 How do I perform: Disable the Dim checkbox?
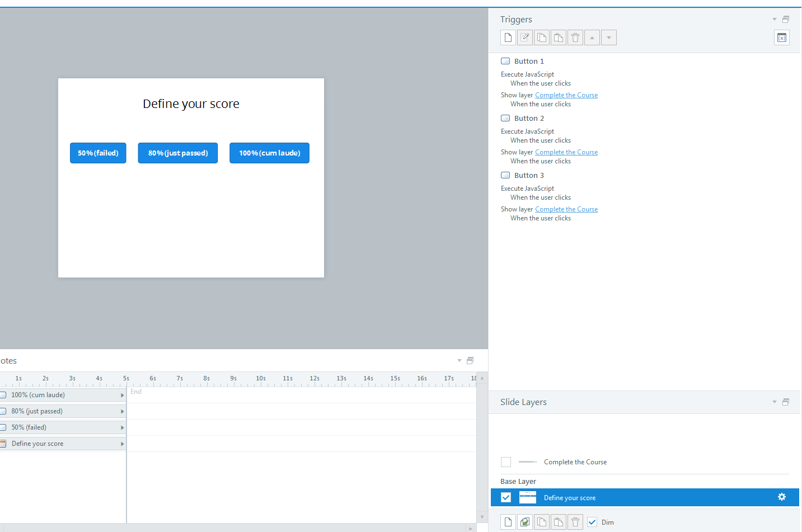(592, 522)
